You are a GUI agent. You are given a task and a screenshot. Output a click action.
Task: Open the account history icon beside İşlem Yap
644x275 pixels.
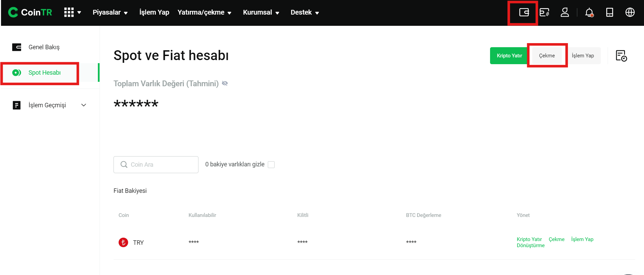(x=621, y=56)
